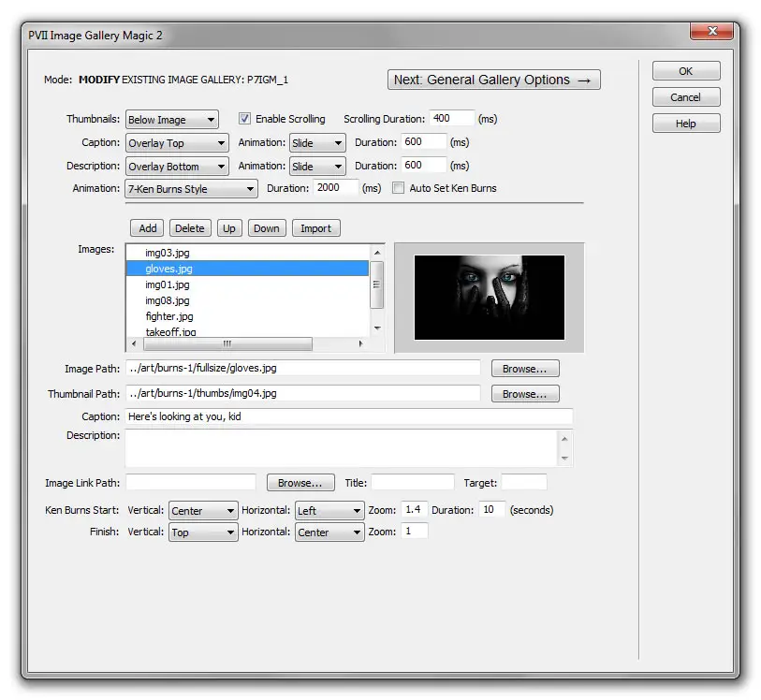Edit the Description Duration 600 field
The width and height of the screenshot is (761, 700).
click(423, 165)
